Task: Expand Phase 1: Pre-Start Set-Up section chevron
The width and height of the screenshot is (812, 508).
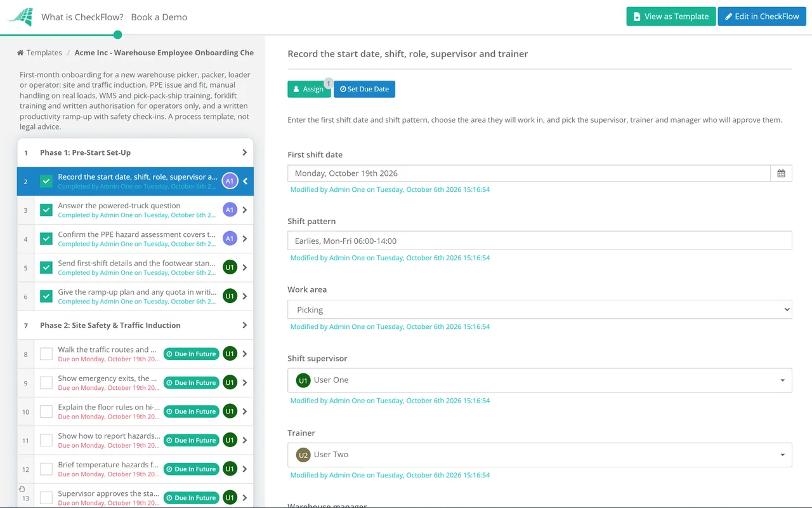Action: [x=244, y=152]
